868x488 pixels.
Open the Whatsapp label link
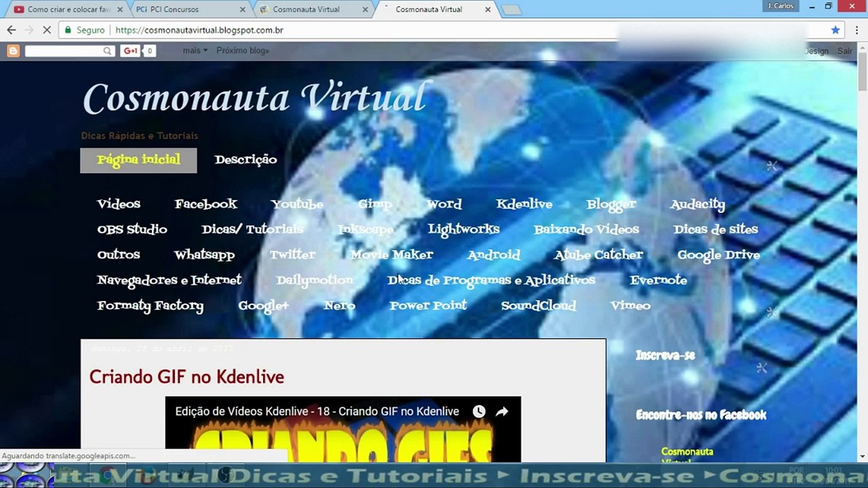(x=204, y=255)
